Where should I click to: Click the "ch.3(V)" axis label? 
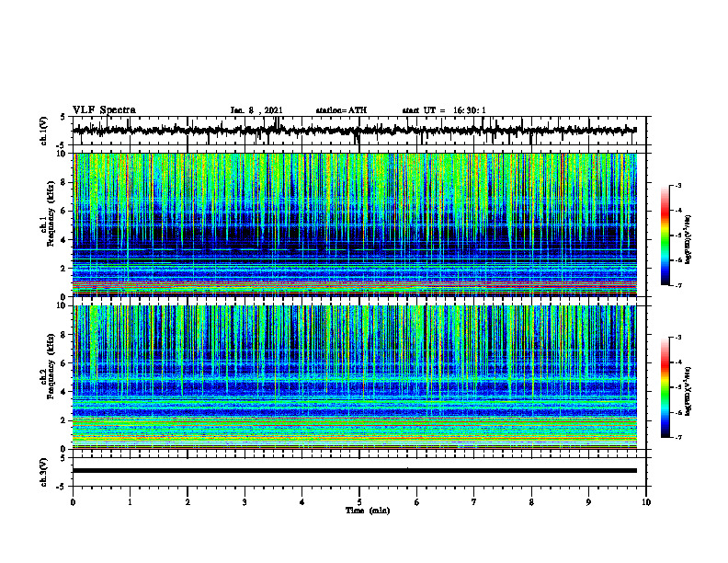(x=44, y=472)
